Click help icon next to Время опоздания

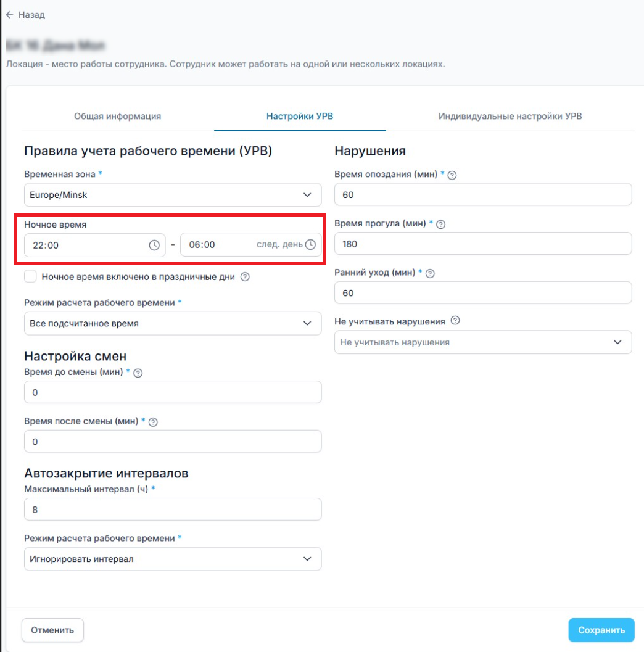click(x=452, y=175)
